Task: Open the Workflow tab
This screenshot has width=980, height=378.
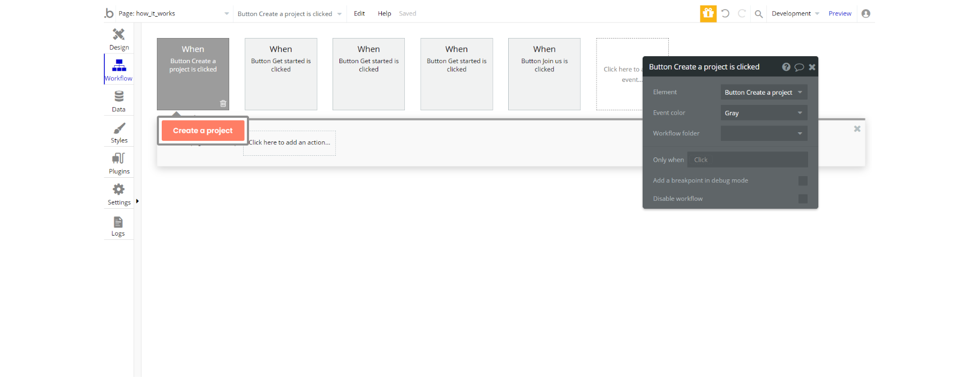Action: (119, 70)
